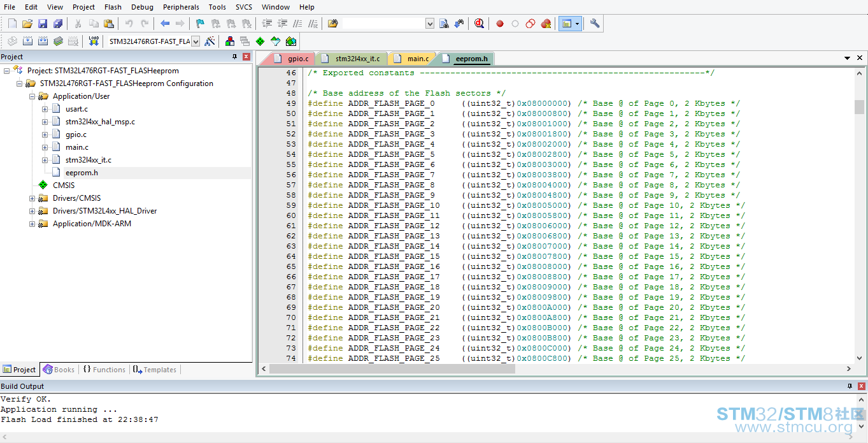The height and width of the screenshot is (443, 868).
Task: Click line 49 ADDR_FLASH_PAGE_0 define
Action: [523, 103]
